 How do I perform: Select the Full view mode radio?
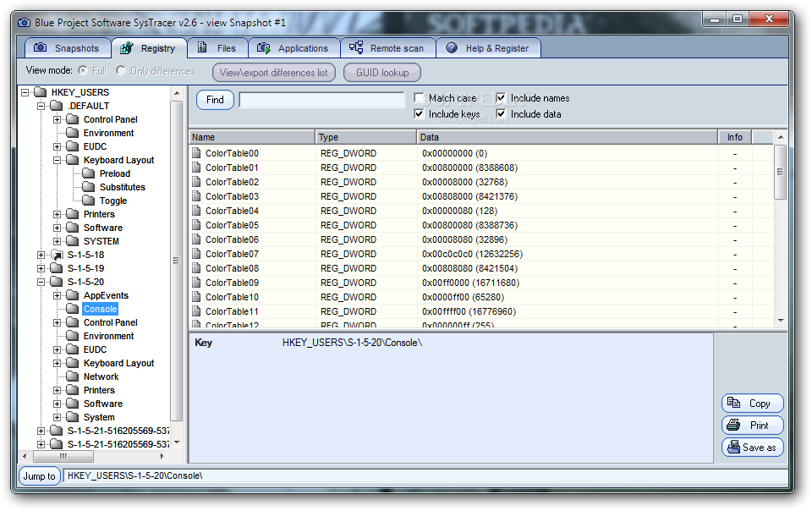click(x=83, y=70)
